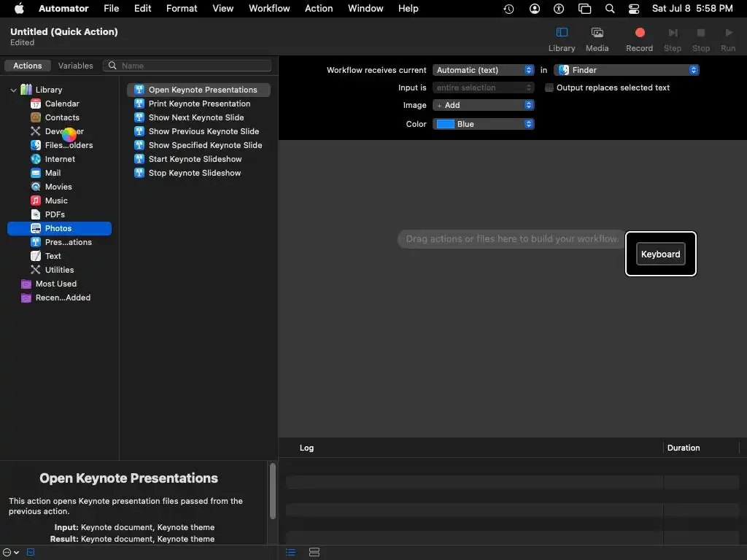Viewport: 747px width, 560px height.
Task: Toggle the Library toolbar button
Action: coord(561,39)
